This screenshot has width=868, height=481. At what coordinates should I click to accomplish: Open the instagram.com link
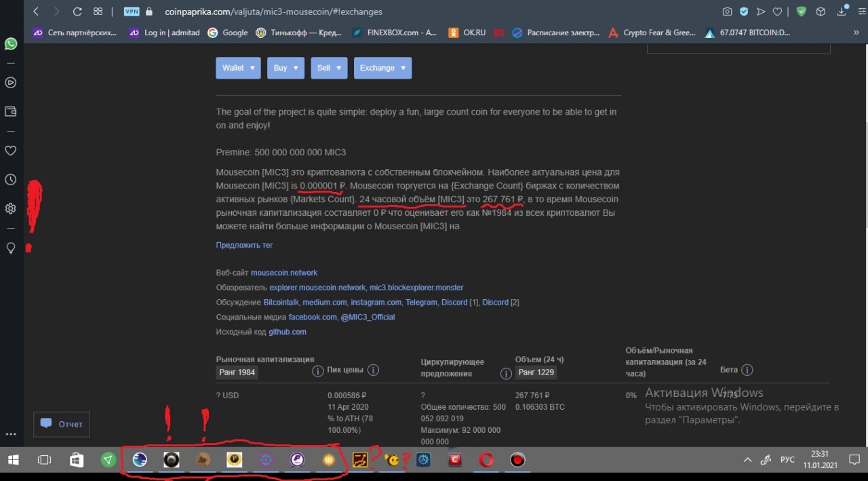pyautogui.click(x=377, y=303)
